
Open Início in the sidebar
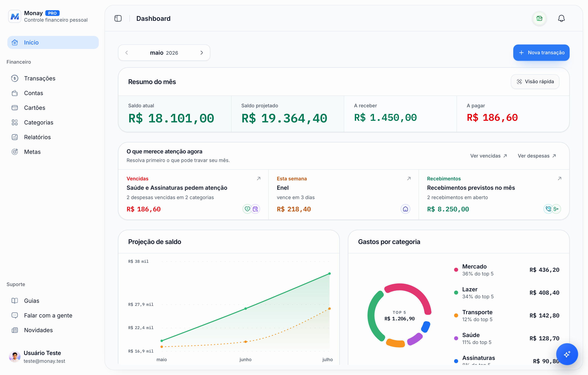53,42
